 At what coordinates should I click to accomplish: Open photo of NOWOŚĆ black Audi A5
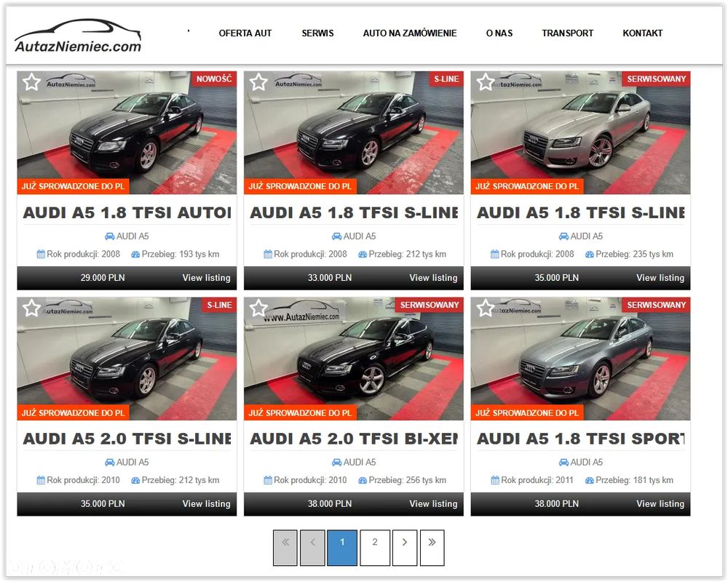click(x=127, y=132)
